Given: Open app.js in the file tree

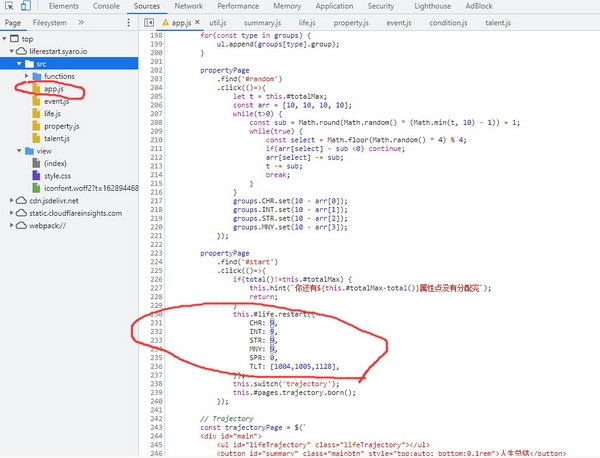Looking at the screenshot, I should (54, 89).
